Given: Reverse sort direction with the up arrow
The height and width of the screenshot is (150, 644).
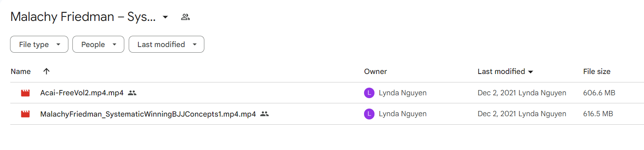Looking at the screenshot, I should click(46, 71).
